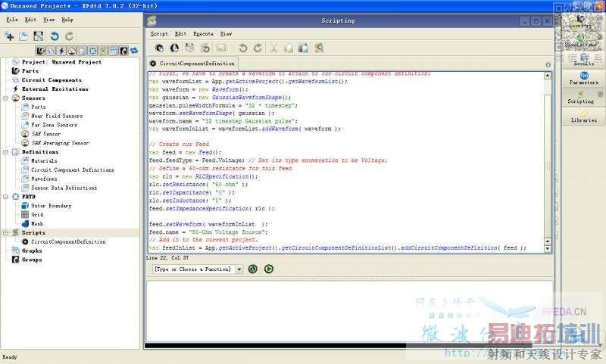Open the Libraries workspace button
Screen dimensions: 606x364
[583, 116]
